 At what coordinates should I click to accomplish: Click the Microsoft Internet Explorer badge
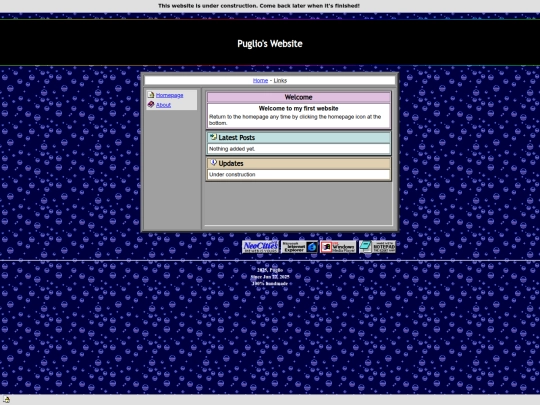299,247
